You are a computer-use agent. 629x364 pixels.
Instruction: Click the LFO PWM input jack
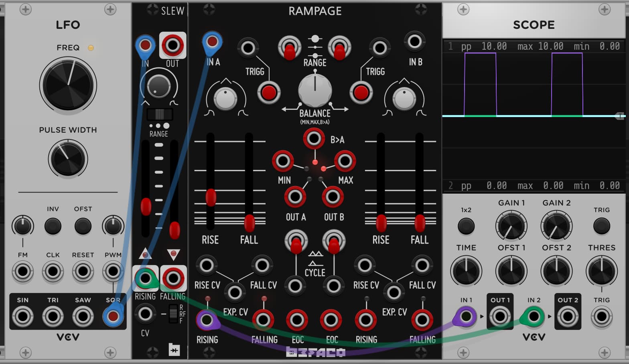point(113,272)
